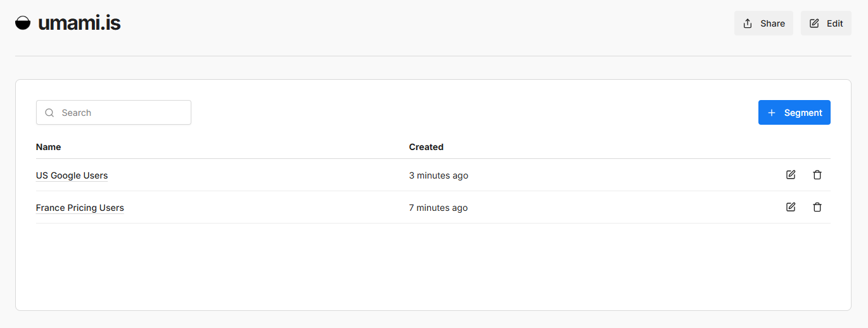
Task: Open the Share dialog
Action: 763,23
